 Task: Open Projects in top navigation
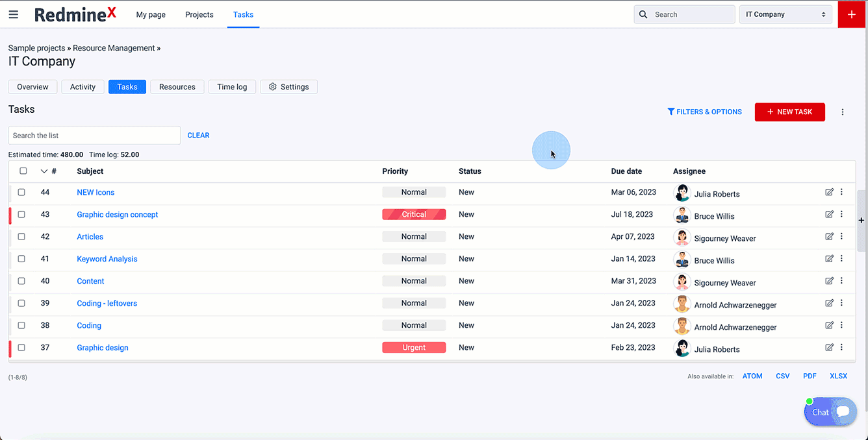(199, 14)
